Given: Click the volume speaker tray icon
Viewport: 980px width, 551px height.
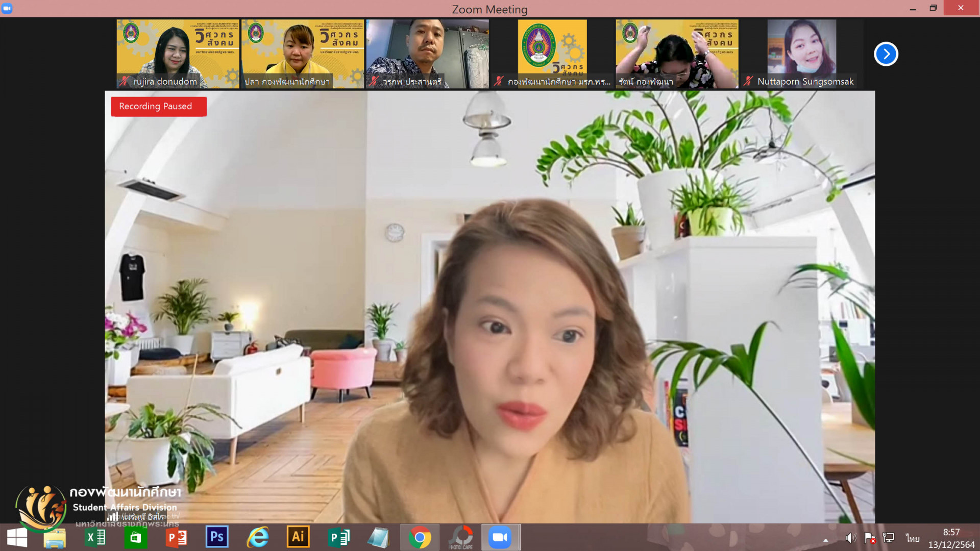Looking at the screenshot, I should [x=850, y=538].
